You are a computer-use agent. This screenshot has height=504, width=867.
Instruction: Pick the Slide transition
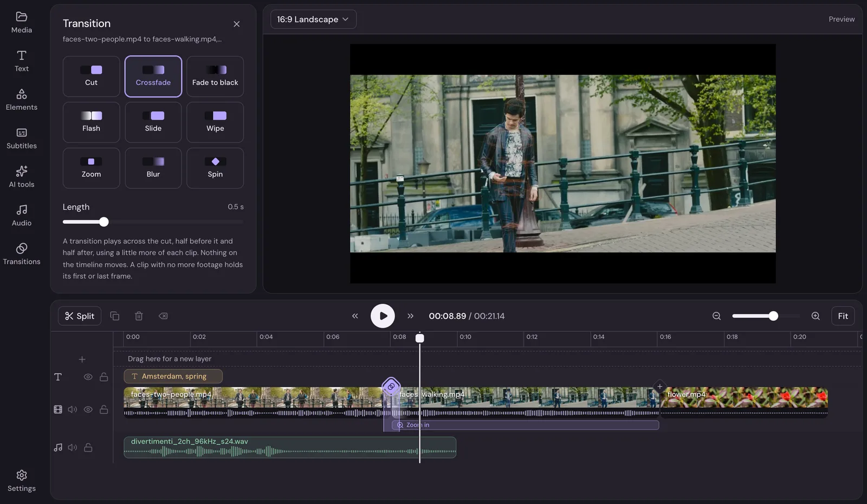153,122
